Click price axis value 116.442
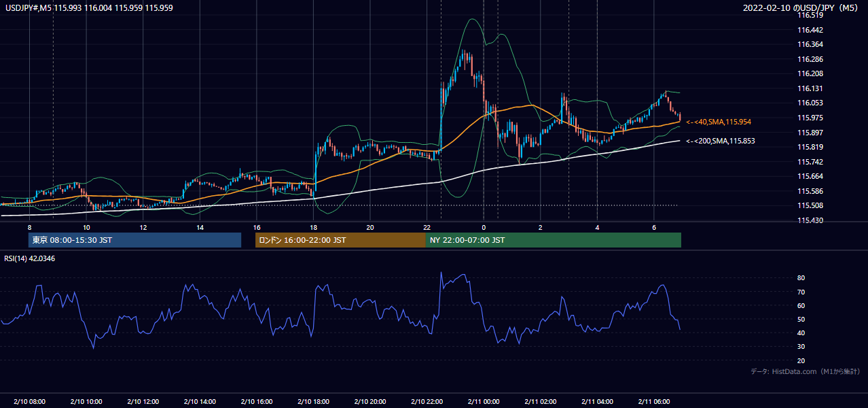 810,30
